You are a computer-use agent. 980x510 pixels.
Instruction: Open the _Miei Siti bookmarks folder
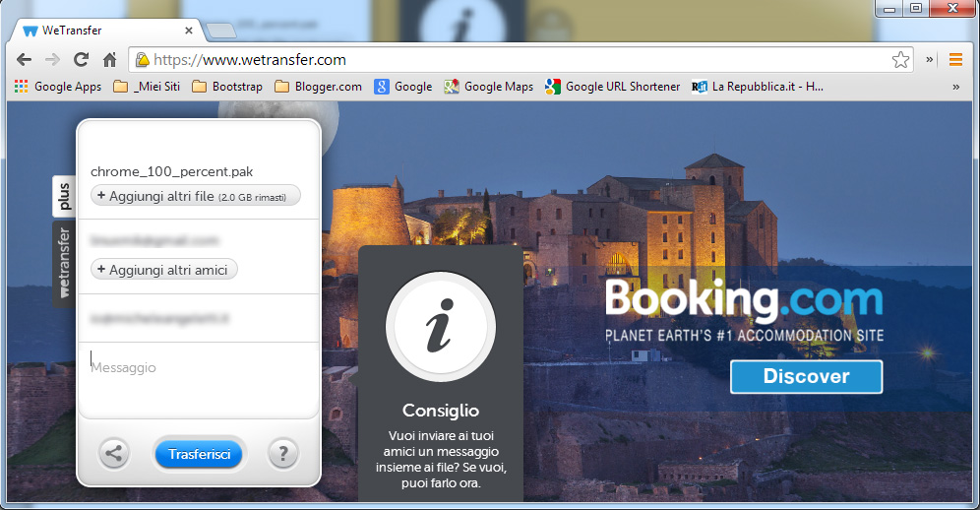(147, 87)
